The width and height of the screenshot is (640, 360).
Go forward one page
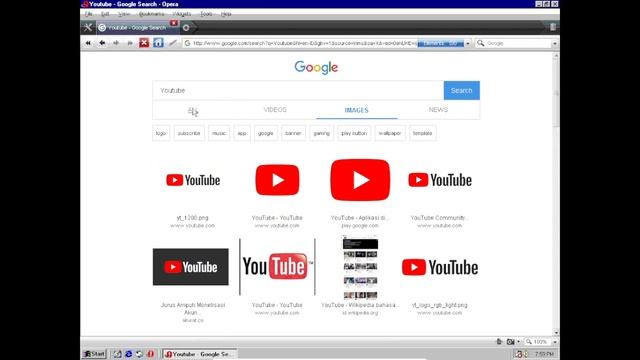[x=116, y=43]
